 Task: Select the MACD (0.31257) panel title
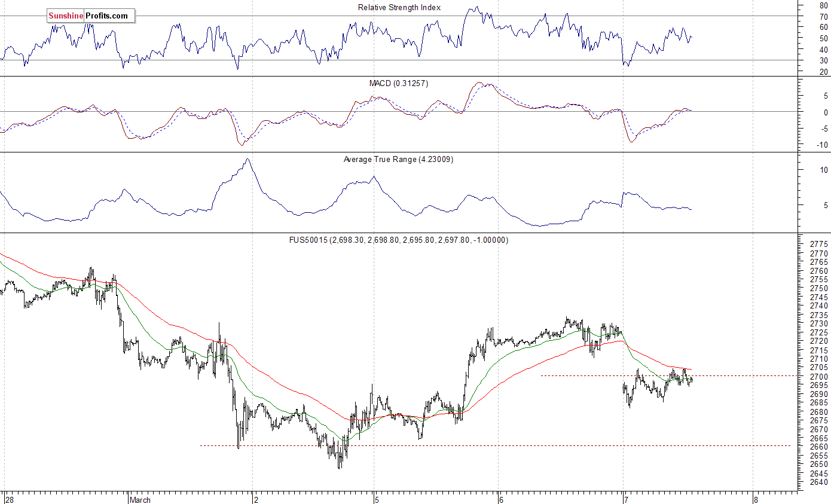pos(399,84)
